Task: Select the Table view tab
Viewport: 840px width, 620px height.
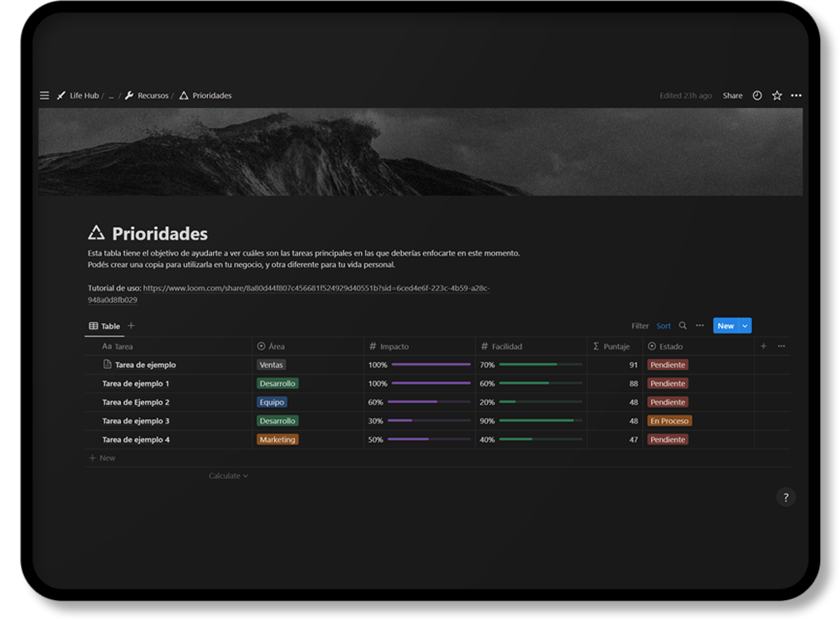Action: pyautogui.click(x=104, y=327)
